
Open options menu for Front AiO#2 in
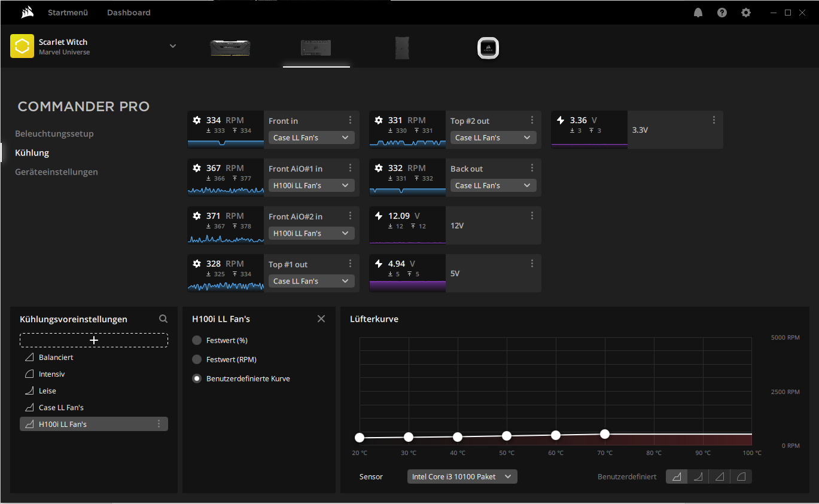350,216
